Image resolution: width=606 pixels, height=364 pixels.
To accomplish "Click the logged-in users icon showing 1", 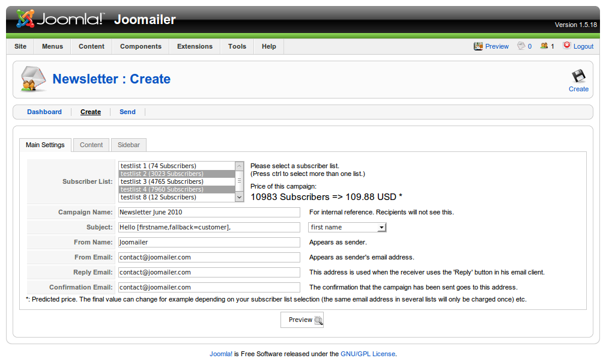I will [x=544, y=46].
